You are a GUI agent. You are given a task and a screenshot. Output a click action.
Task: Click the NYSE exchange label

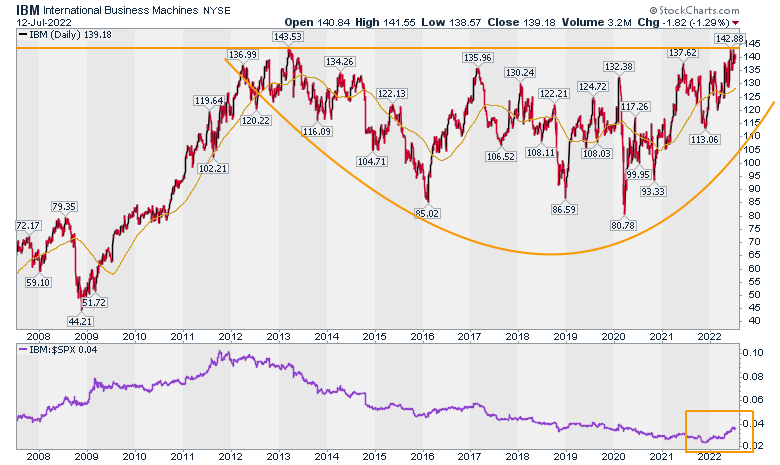pos(217,10)
